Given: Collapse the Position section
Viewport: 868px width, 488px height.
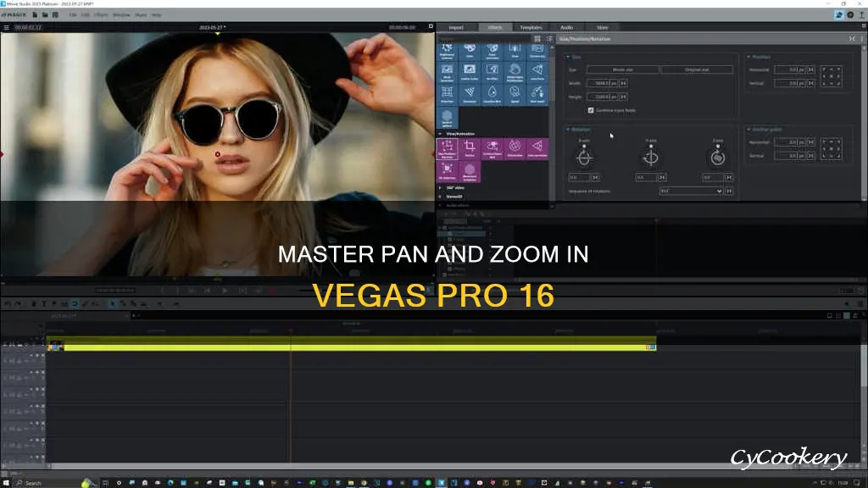Looking at the screenshot, I should 748,57.
